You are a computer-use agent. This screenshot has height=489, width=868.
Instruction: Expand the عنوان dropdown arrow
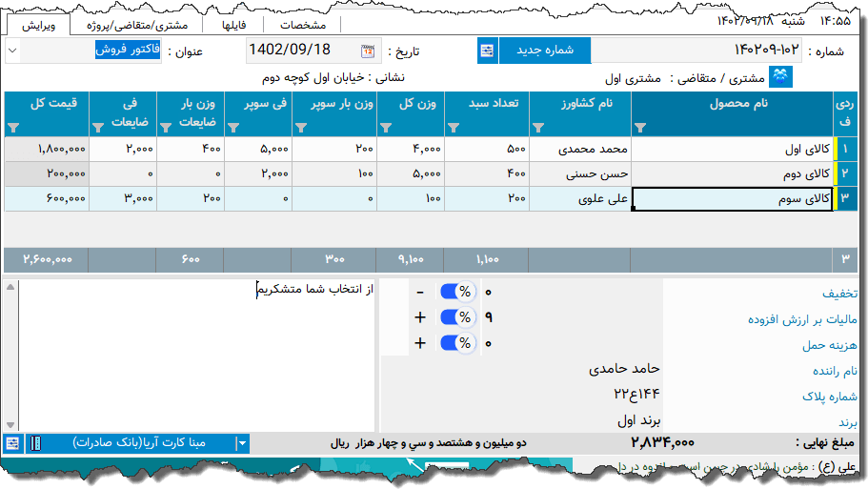pyautogui.click(x=12, y=51)
